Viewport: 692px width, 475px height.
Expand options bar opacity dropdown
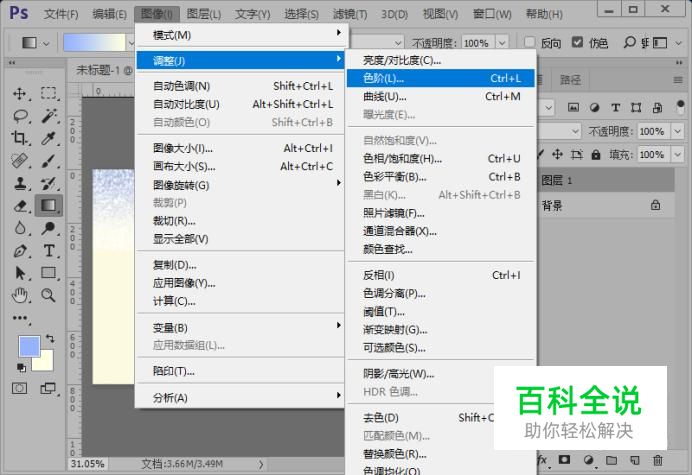click(x=502, y=43)
